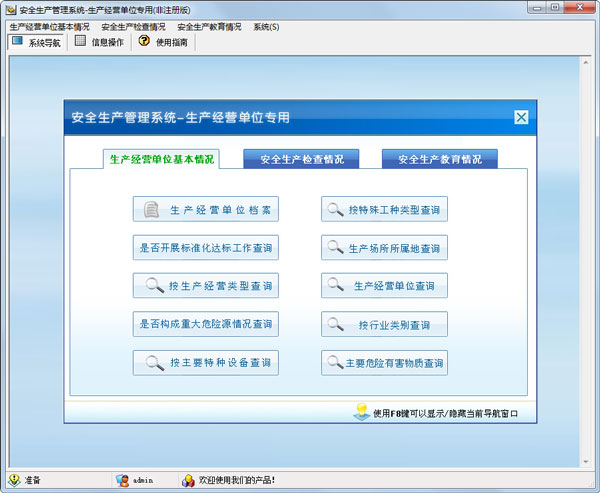Open 按特殊工种类型查询

[x=384, y=209]
